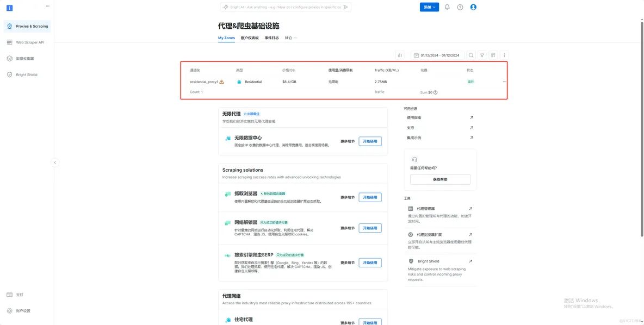Click 开始使用 for 无限数据中心
This screenshot has width=644, height=325.
370,141
